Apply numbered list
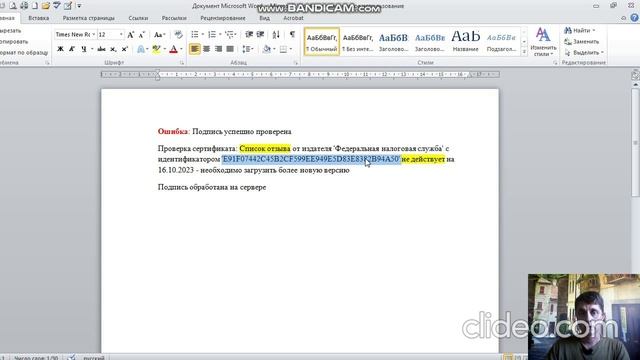 tap(212, 34)
